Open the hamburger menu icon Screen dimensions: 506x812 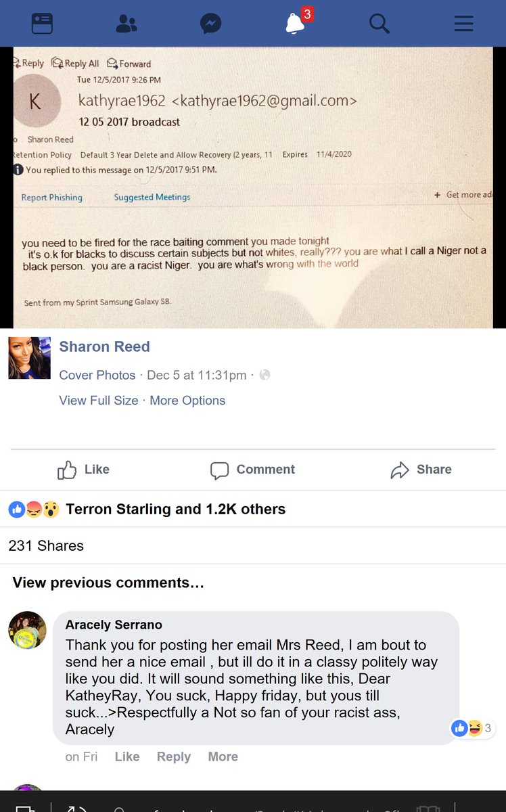[463, 24]
